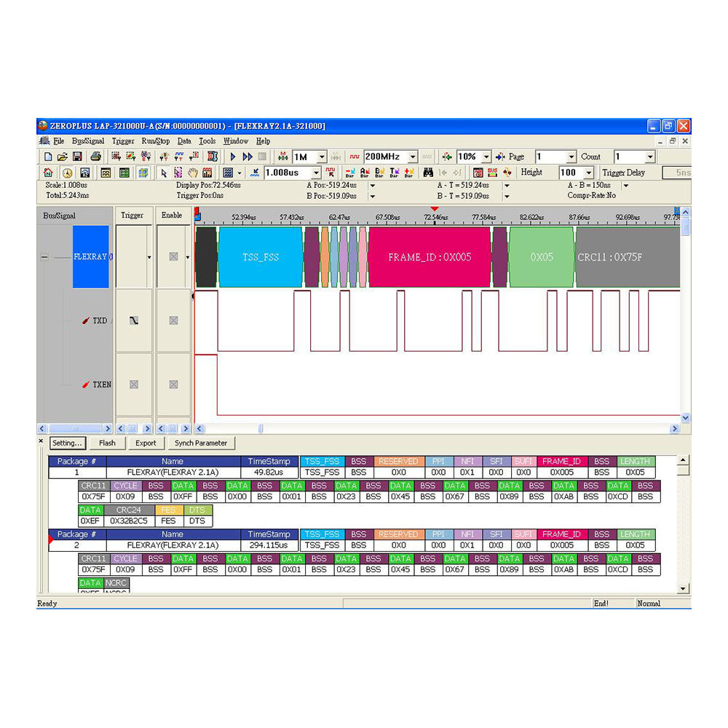Click the red trigger position marker on the ruler
This screenshot has height=728, width=728.
[x=435, y=210]
